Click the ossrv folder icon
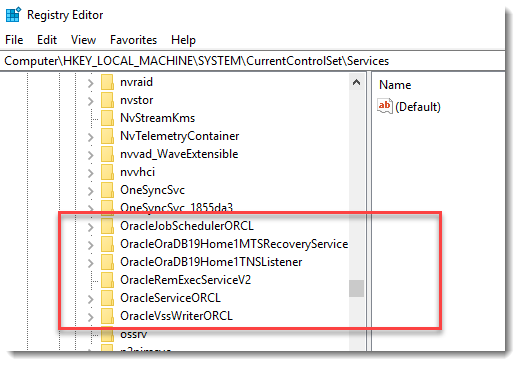This screenshot has width=520, height=366. (107, 334)
